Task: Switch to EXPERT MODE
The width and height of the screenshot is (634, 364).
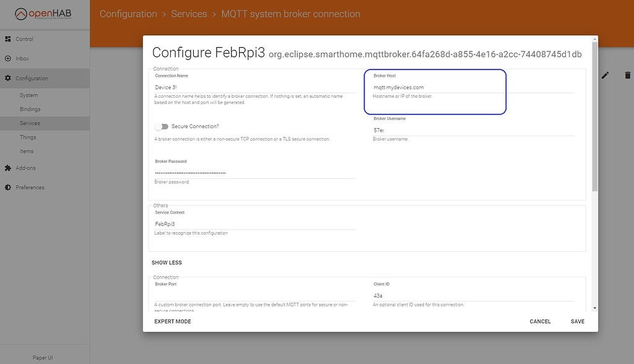Action: [x=173, y=321]
